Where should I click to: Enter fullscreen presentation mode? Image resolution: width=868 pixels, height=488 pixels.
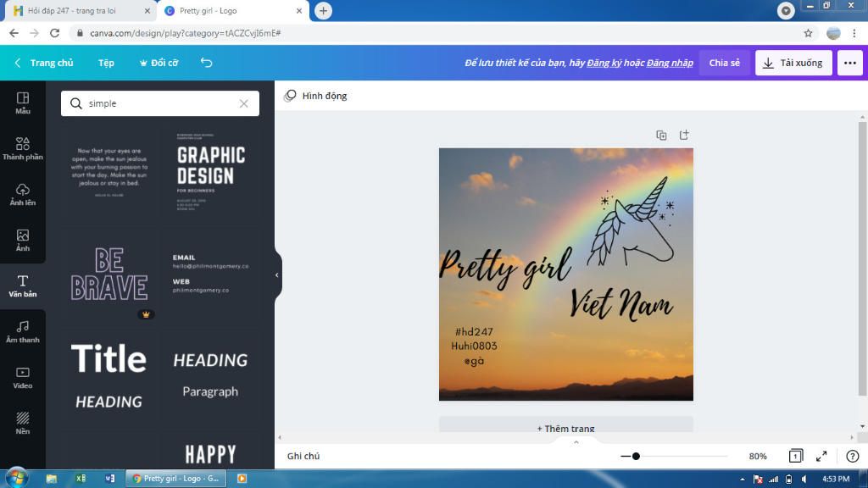pyautogui.click(x=821, y=457)
